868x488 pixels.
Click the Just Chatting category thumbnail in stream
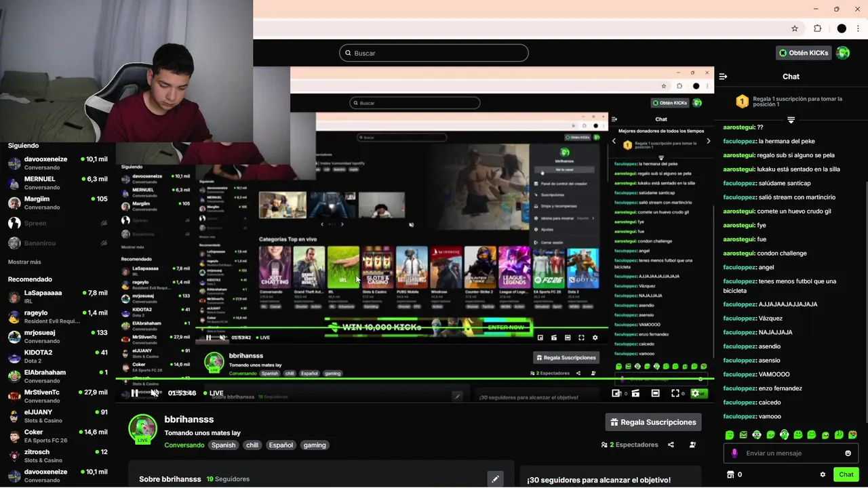tap(275, 268)
